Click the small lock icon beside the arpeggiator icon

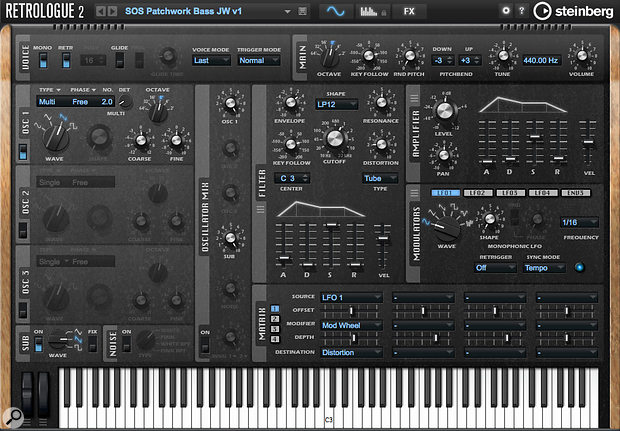coord(384,13)
